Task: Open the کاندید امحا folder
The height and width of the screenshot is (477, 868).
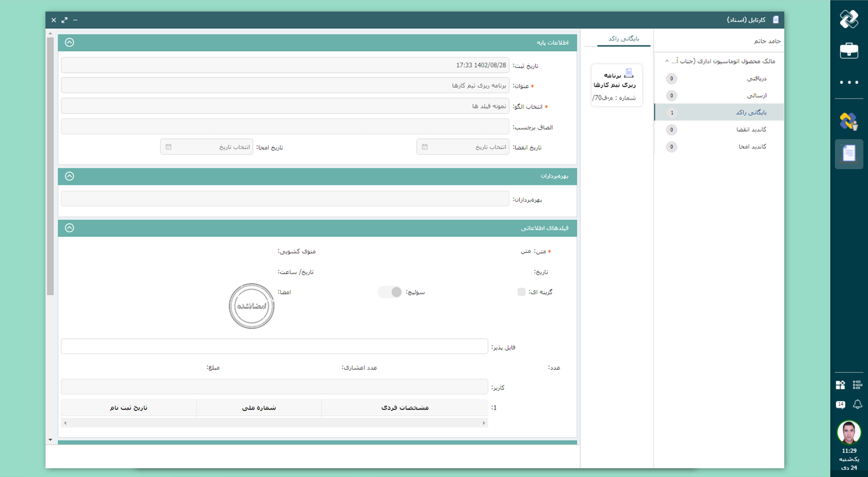Action: 752,146
